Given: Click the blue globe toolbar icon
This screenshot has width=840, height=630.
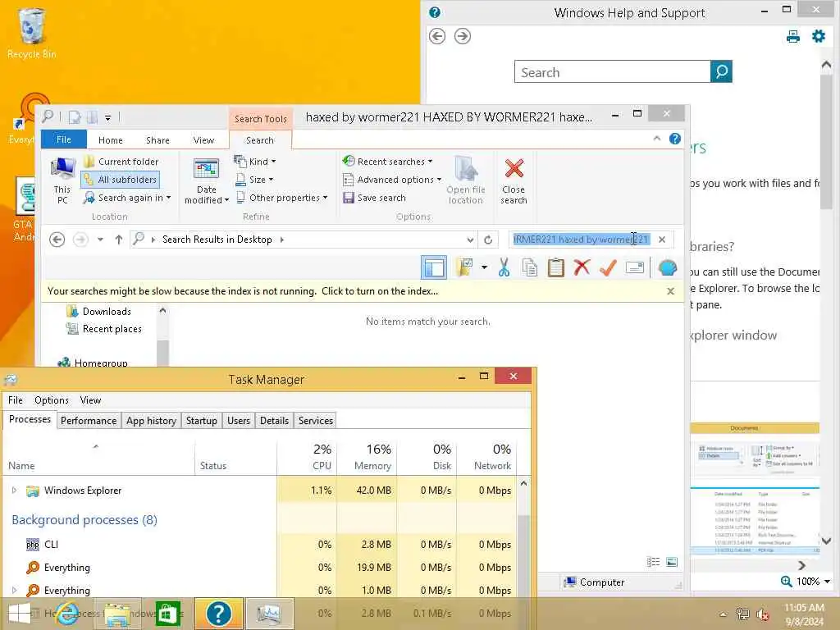Looking at the screenshot, I should (668, 267).
